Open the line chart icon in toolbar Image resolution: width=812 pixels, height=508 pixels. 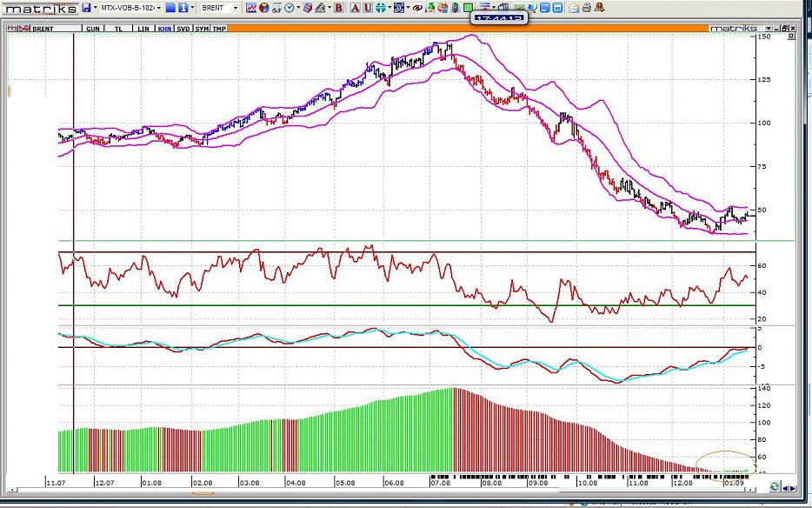click(251, 8)
